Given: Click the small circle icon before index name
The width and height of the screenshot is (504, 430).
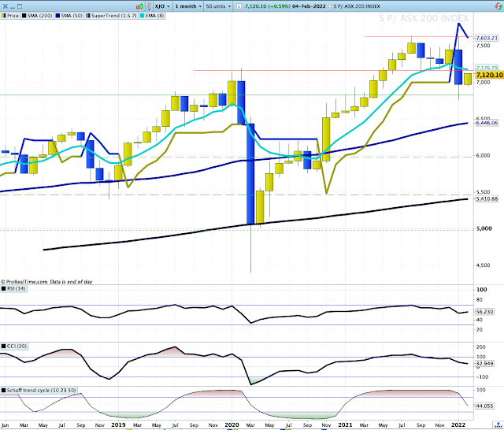Looking at the screenshot, I should [x=330, y=6].
